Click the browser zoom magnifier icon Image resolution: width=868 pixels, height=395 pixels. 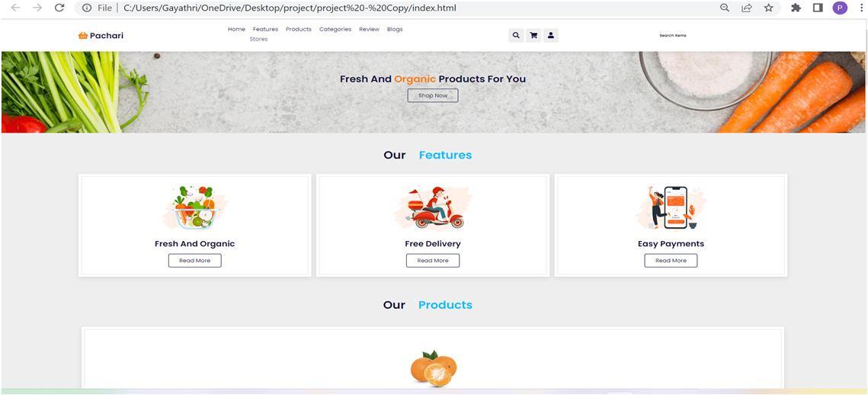point(724,8)
